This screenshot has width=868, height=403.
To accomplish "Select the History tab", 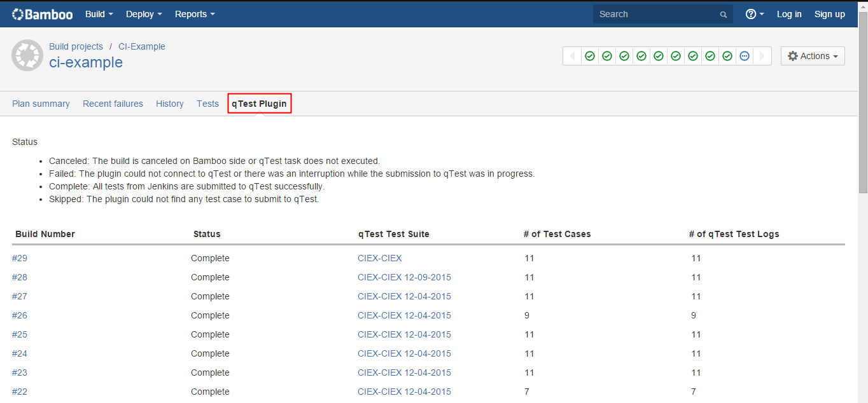I will (x=169, y=104).
